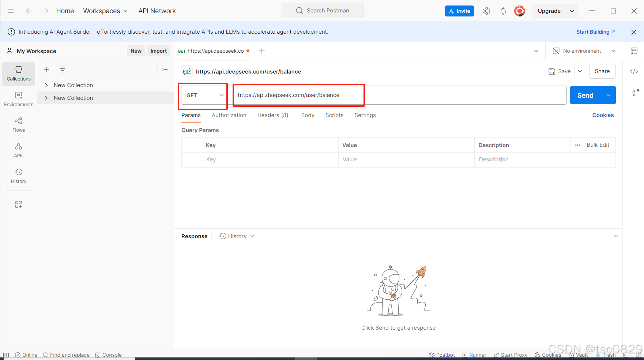The image size is (644, 360).
Task: Open the settings gear icon
Action: pos(486,11)
